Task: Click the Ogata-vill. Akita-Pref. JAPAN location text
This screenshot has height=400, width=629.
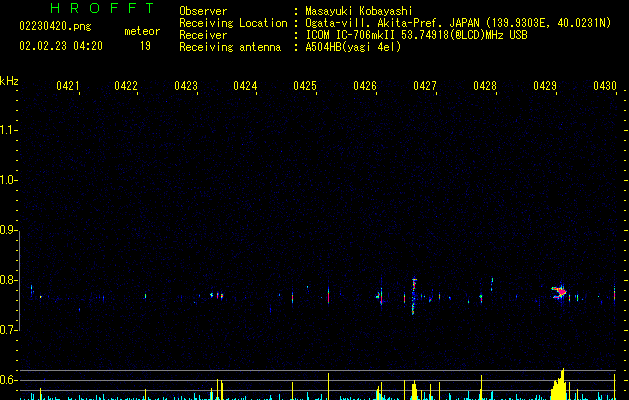Action: (458, 23)
